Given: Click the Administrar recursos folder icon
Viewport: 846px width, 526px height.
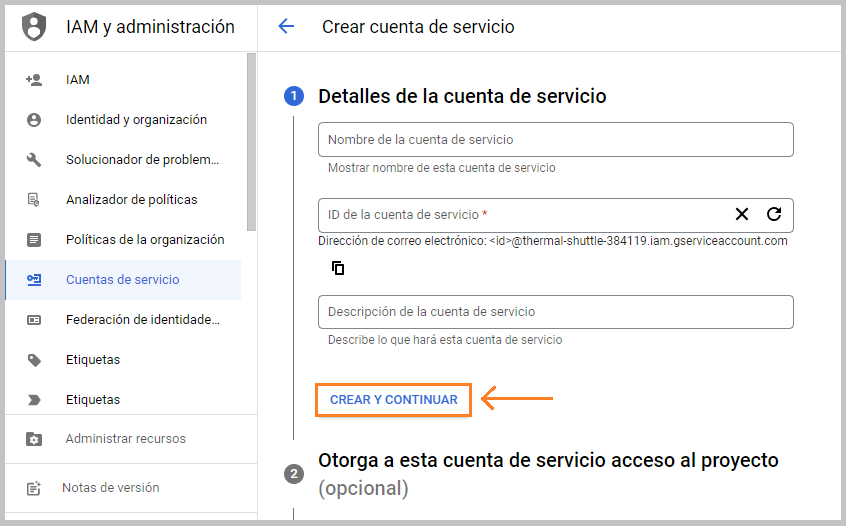Looking at the screenshot, I should 34,439.
